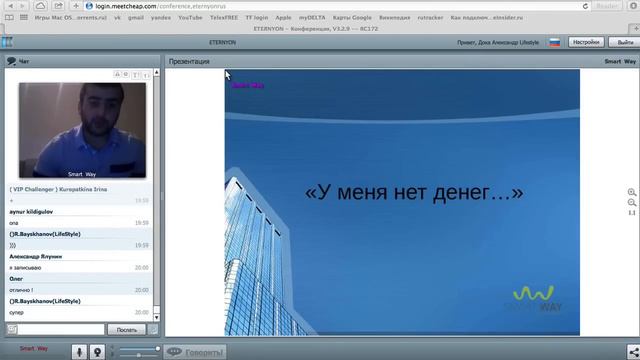This screenshot has width=640, height=360.
Task: Click the Говорить! speak button
Action: point(195,352)
